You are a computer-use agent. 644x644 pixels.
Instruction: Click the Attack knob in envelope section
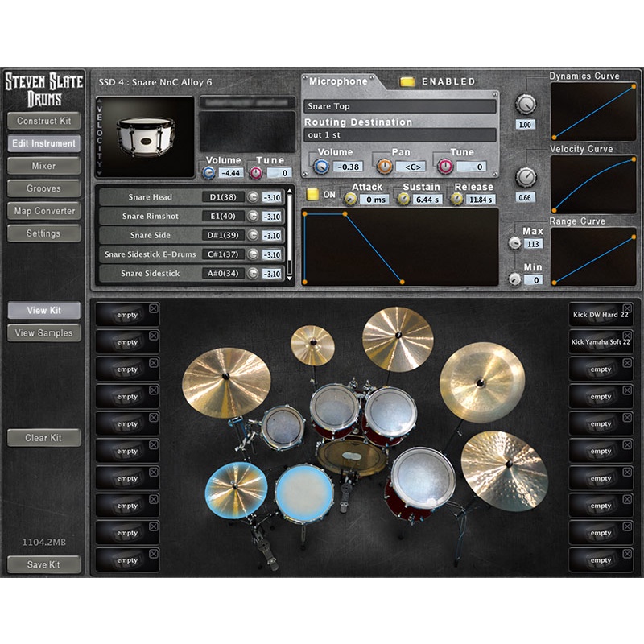coord(350,199)
